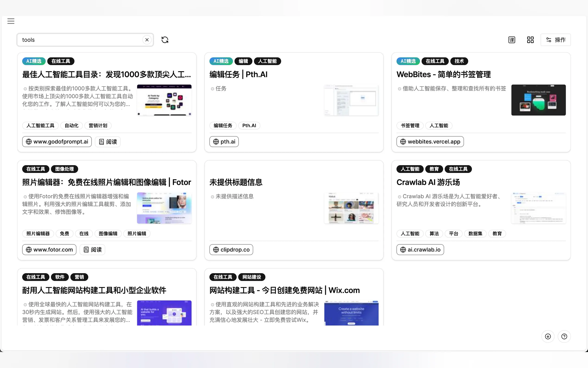Image resolution: width=588 pixels, height=368 pixels.
Task: Click the scroll-down arrow circle icon
Action: [x=548, y=336]
